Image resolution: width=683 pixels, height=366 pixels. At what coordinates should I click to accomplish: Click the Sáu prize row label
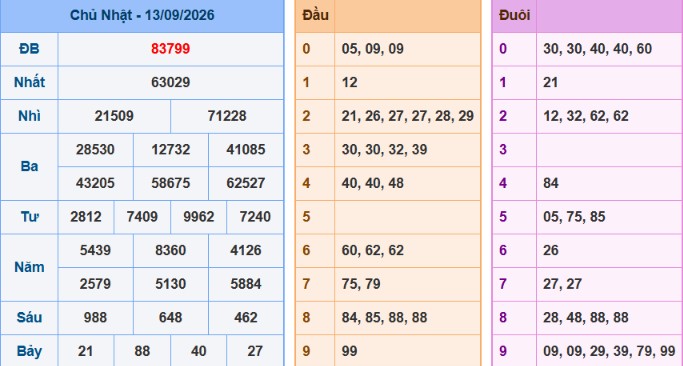coord(29,317)
